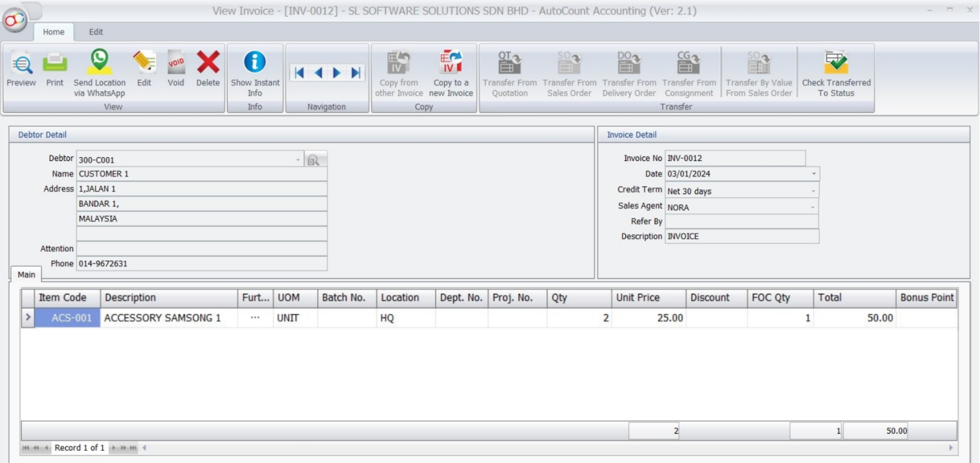Go to the previous invoice in ribbon Navigation
This screenshot has height=463, width=980.
[x=317, y=73]
